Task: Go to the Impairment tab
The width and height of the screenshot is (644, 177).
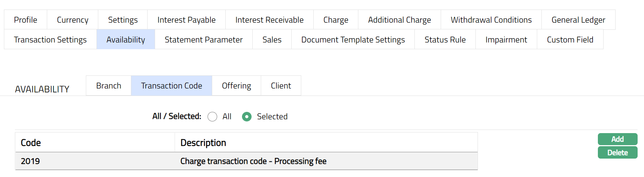Action: (x=506, y=40)
